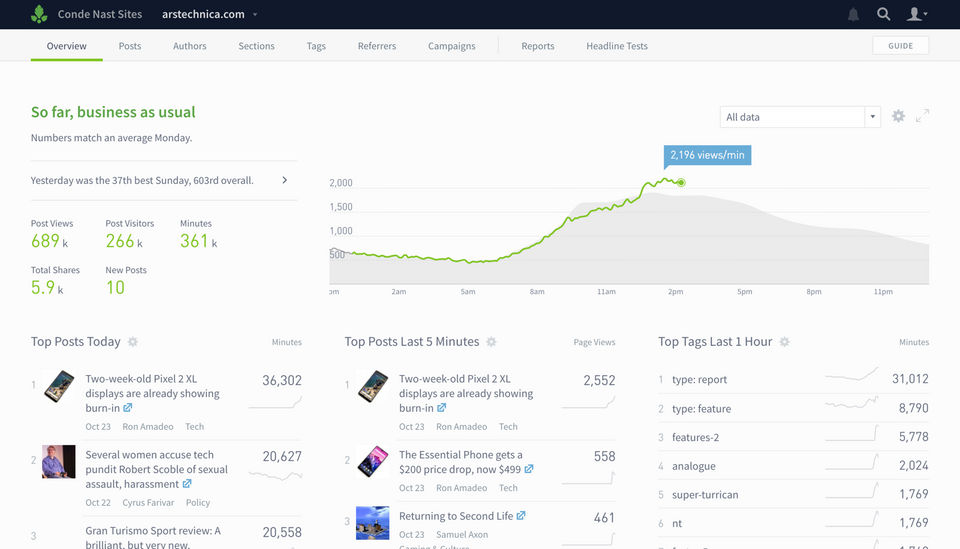Screen dimensions: 960x549
Task: Open the Headline Tests tab
Action: pos(617,46)
